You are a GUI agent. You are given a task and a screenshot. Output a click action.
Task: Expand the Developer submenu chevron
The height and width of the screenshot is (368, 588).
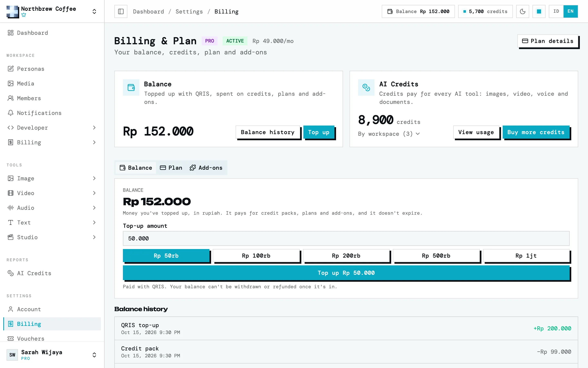click(94, 128)
